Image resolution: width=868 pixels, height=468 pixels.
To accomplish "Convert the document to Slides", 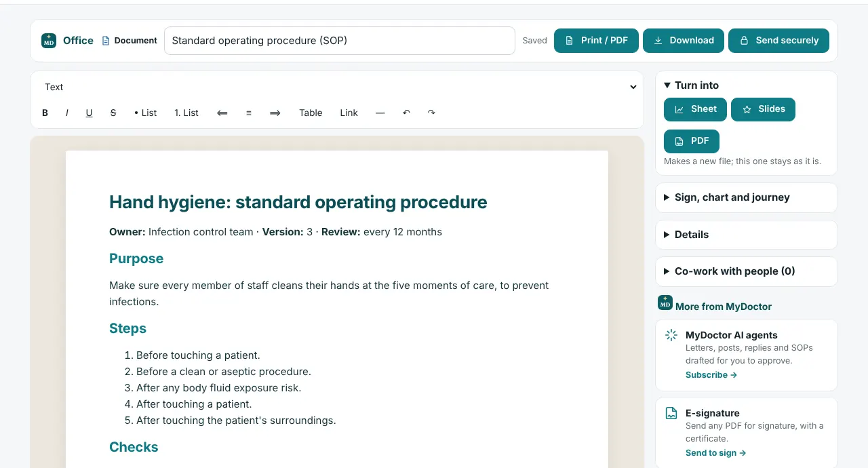I will pos(763,109).
